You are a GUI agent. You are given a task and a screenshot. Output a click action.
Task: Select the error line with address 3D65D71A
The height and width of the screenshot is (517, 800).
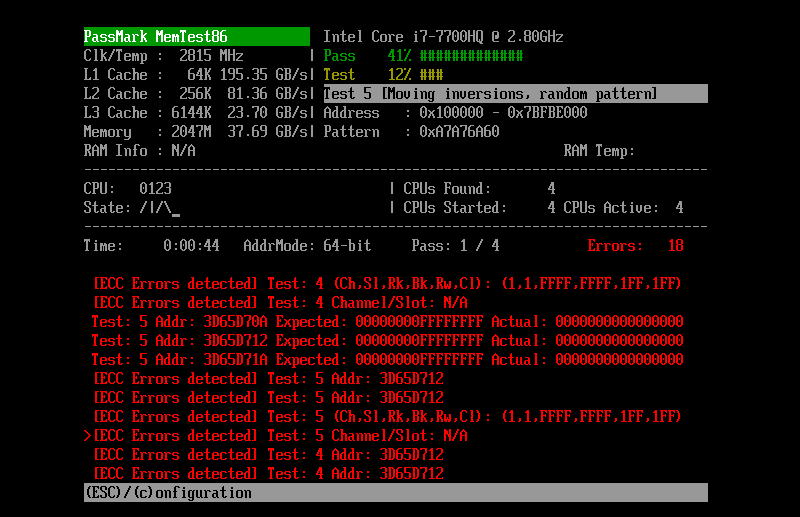tap(387, 360)
